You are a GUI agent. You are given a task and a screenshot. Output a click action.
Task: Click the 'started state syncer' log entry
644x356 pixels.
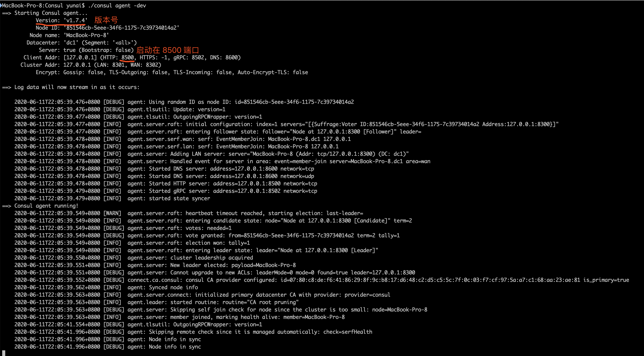click(x=179, y=199)
